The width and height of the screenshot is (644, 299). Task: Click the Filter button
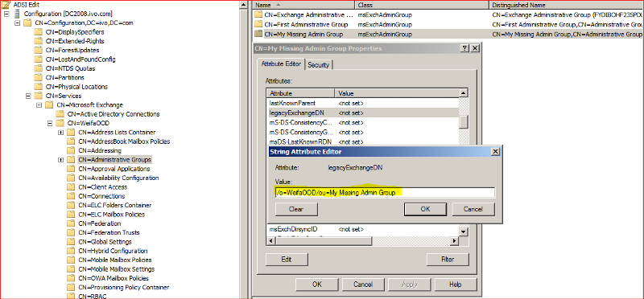[448, 260]
